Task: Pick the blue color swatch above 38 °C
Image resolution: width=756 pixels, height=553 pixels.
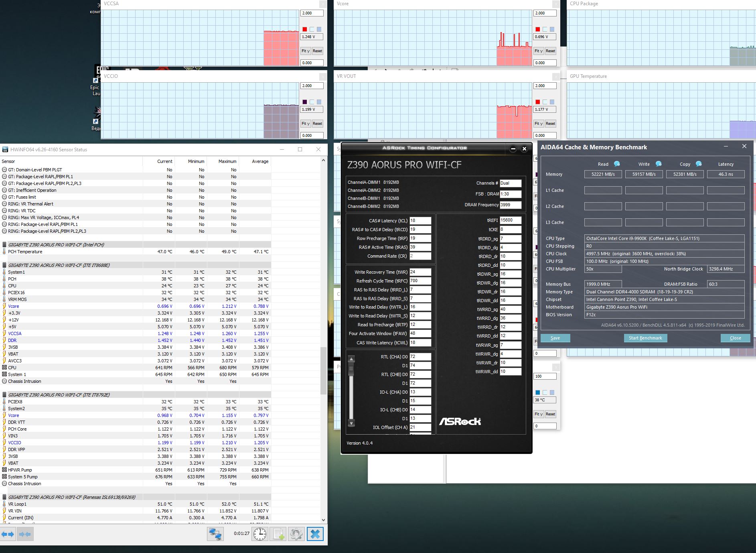Action: click(538, 392)
